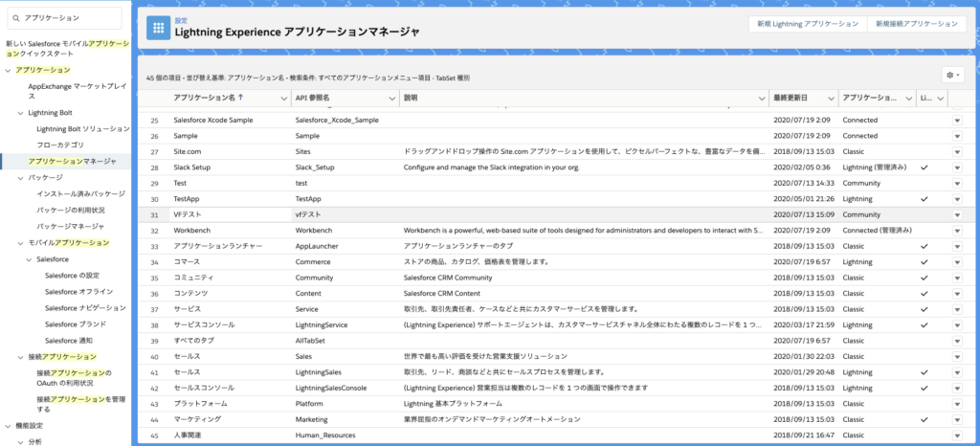Open row actions menu for Site.com
Image resolution: width=980 pixels, height=446 pixels.
tap(957, 152)
